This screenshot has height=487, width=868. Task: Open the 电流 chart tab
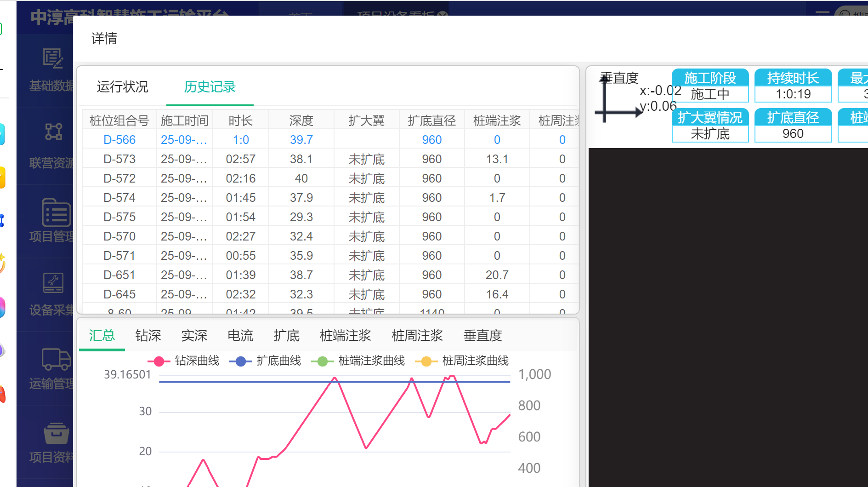tap(240, 336)
